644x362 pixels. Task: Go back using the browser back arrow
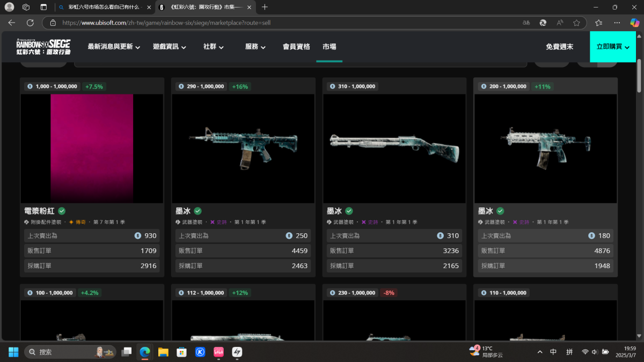coord(12,23)
